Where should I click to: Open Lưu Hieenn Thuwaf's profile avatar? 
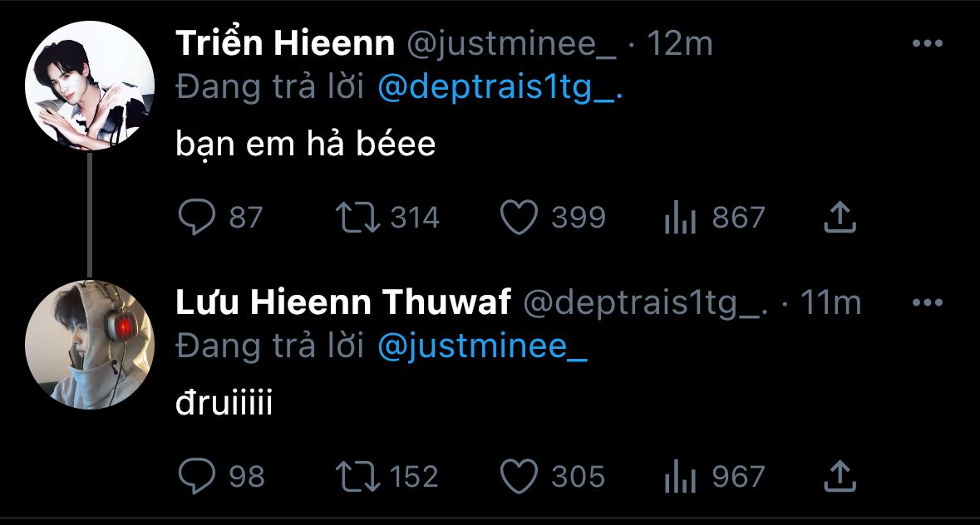click(x=90, y=344)
